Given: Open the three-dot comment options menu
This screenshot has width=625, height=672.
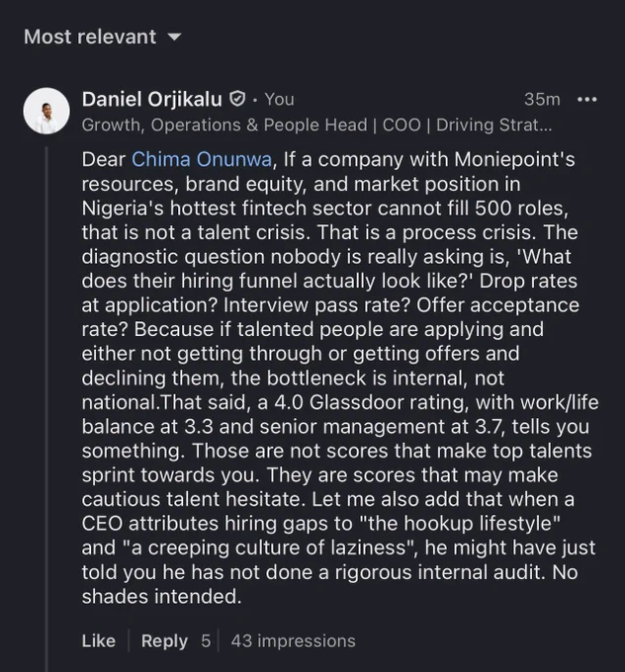Looking at the screenshot, I should (x=586, y=100).
